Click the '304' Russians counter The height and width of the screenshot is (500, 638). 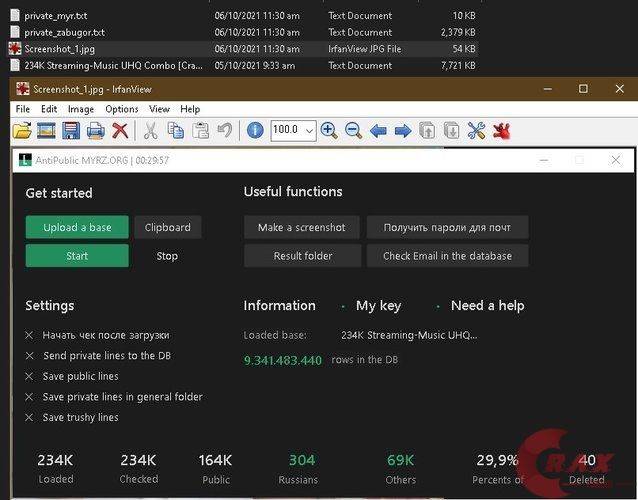coord(302,460)
